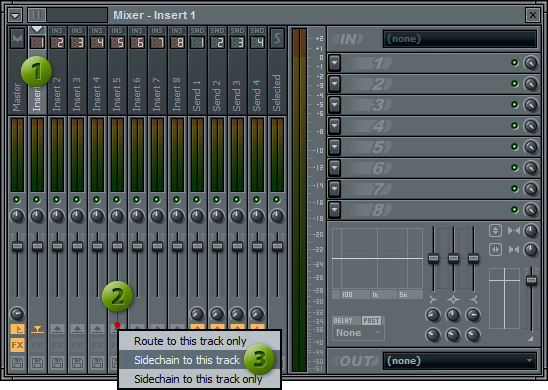The height and width of the screenshot is (390, 548).
Task: Click the pan and volume XY graph
Action: (504, 298)
